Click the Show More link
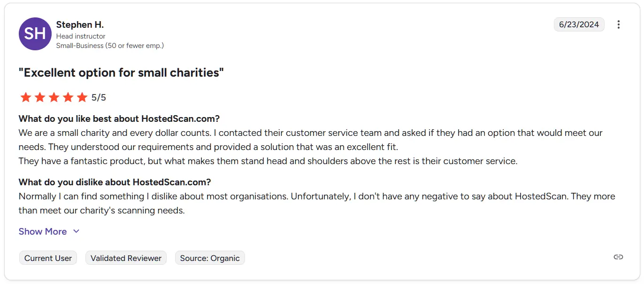 point(43,231)
